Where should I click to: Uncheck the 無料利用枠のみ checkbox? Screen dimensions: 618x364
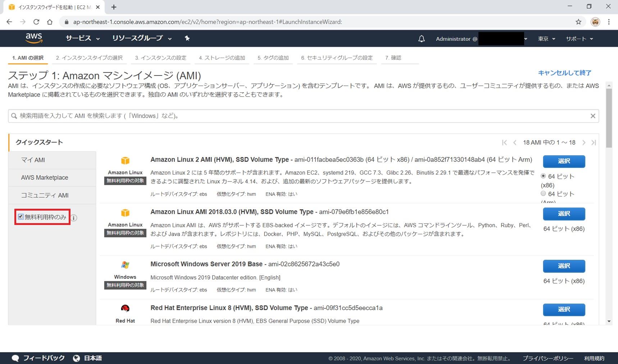pos(21,217)
